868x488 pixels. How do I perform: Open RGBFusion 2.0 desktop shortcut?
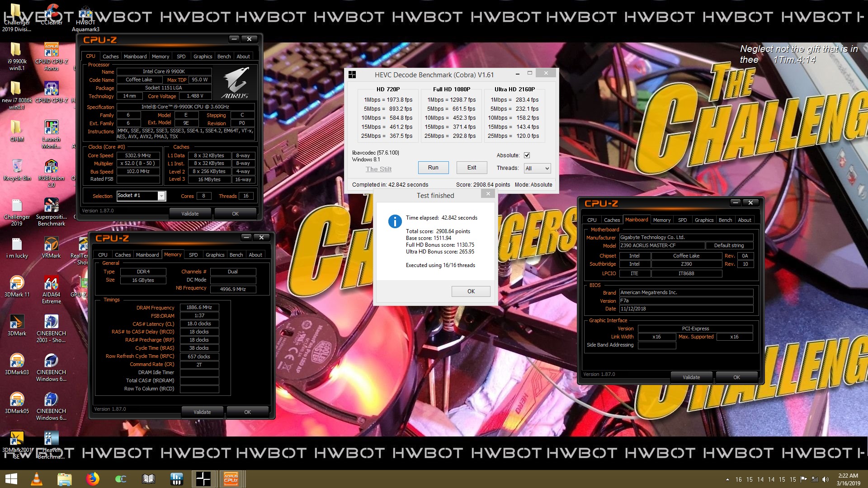point(52,174)
